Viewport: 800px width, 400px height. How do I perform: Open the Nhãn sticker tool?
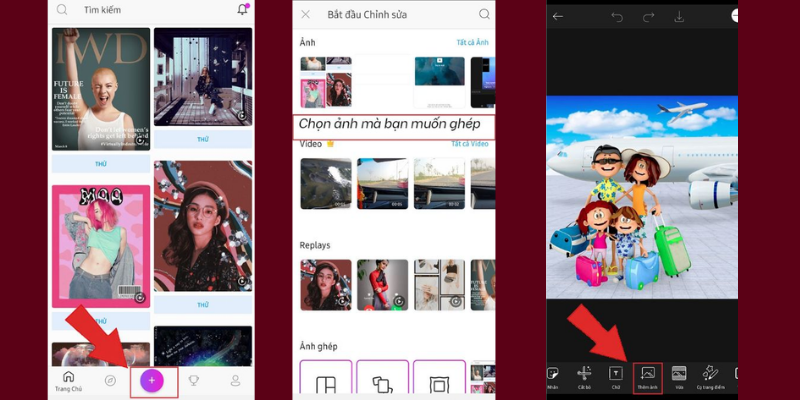click(x=553, y=376)
